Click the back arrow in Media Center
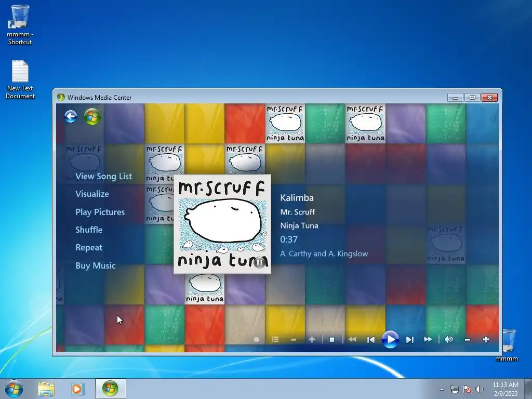532x399 pixels. 71,116
